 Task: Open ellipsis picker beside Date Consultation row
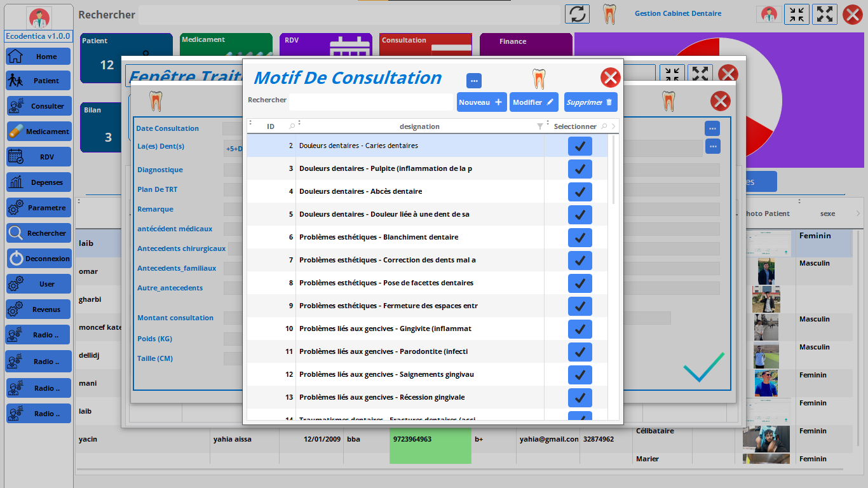point(712,128)
